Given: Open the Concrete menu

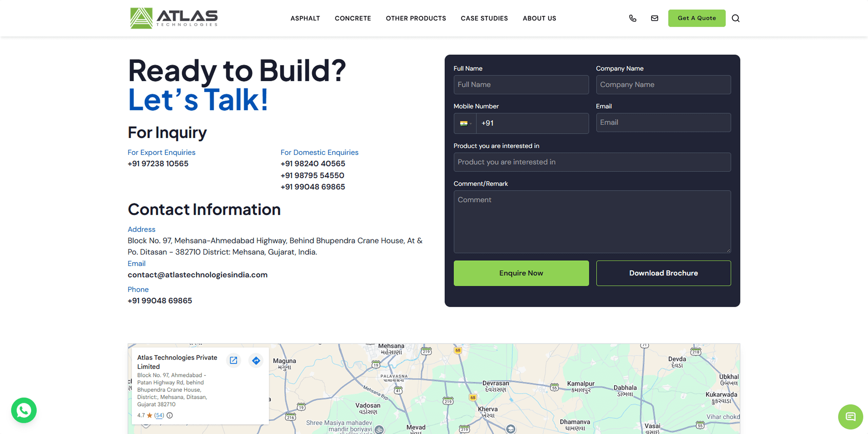Looking at the screenshot, I should click(353, 18).
